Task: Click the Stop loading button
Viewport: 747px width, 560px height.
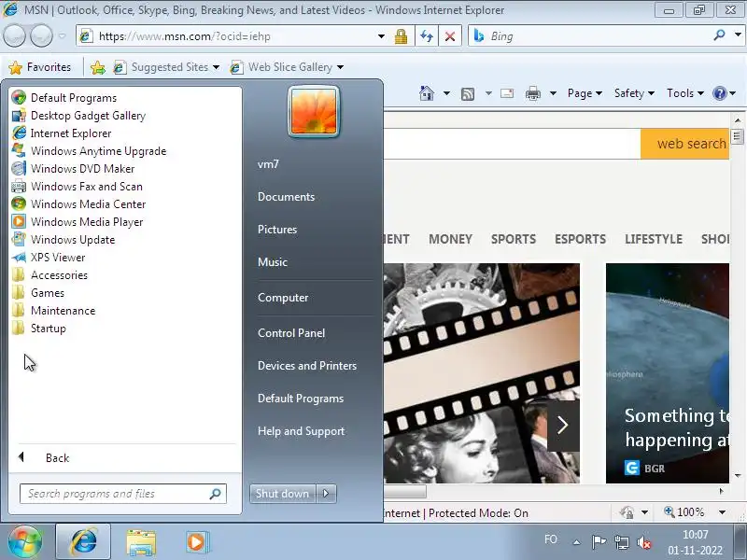Action: pos(450,36)
